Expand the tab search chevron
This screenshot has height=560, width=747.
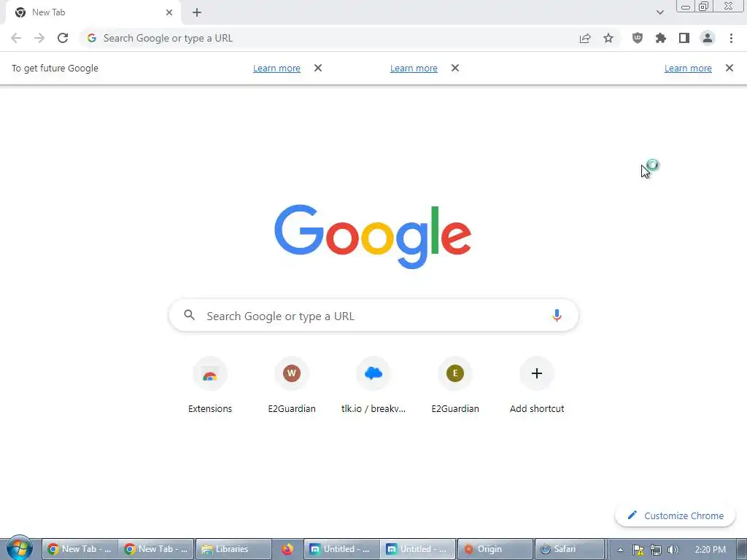coord(659,12)
